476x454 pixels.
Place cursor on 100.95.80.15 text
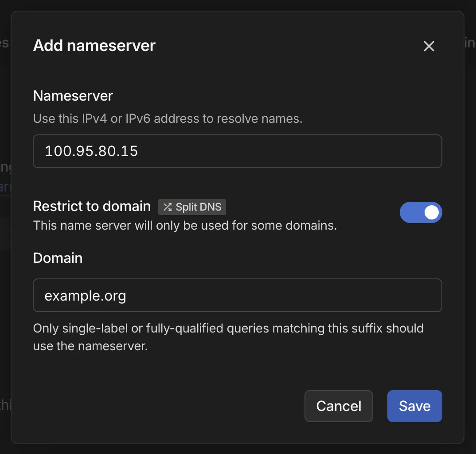pyautogui.click(x=91, y=152)
